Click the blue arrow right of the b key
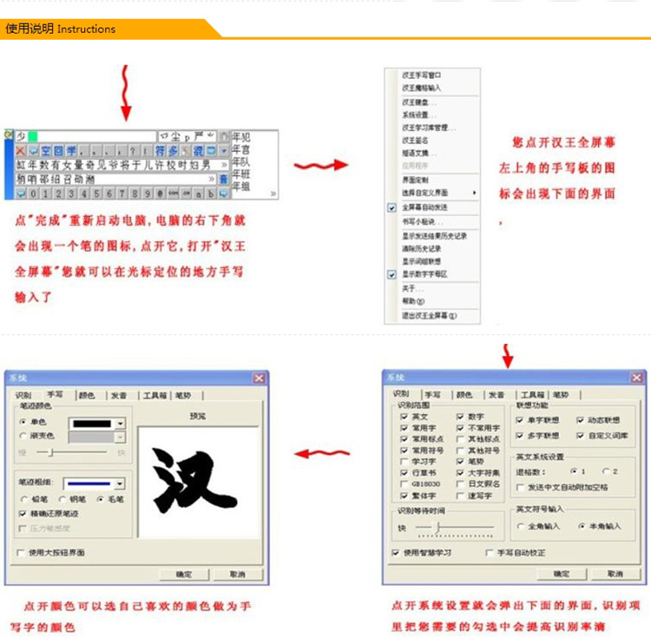This screenshot has height=644, width=651. pyautogui.click(x=224, y=194)
